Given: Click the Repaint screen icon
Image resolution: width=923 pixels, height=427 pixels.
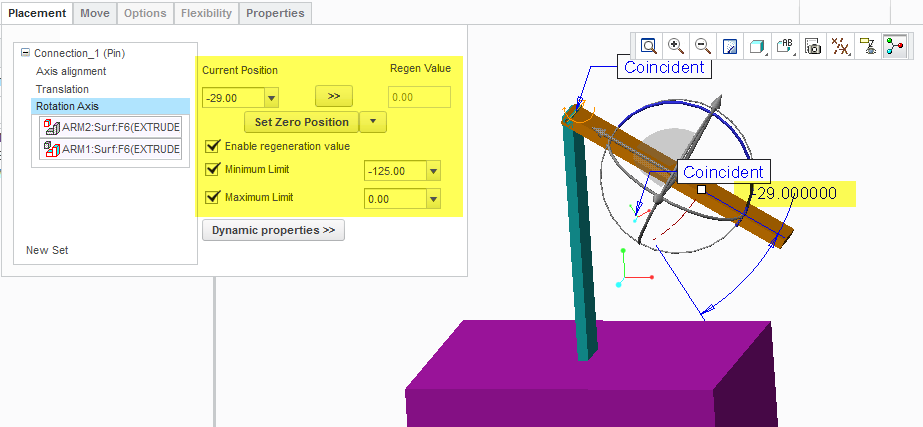Looking at the screenshot, I should coord(730,46).
